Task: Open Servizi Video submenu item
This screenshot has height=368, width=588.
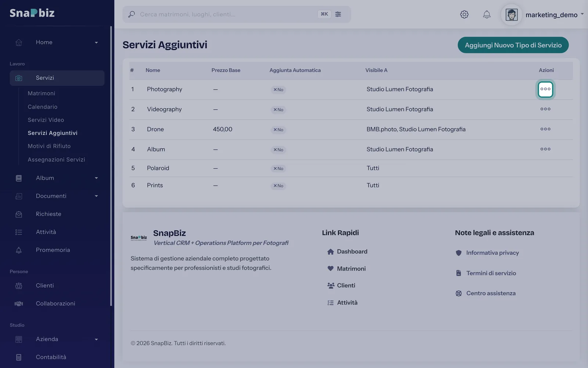Action: click(x=46, y=120)
